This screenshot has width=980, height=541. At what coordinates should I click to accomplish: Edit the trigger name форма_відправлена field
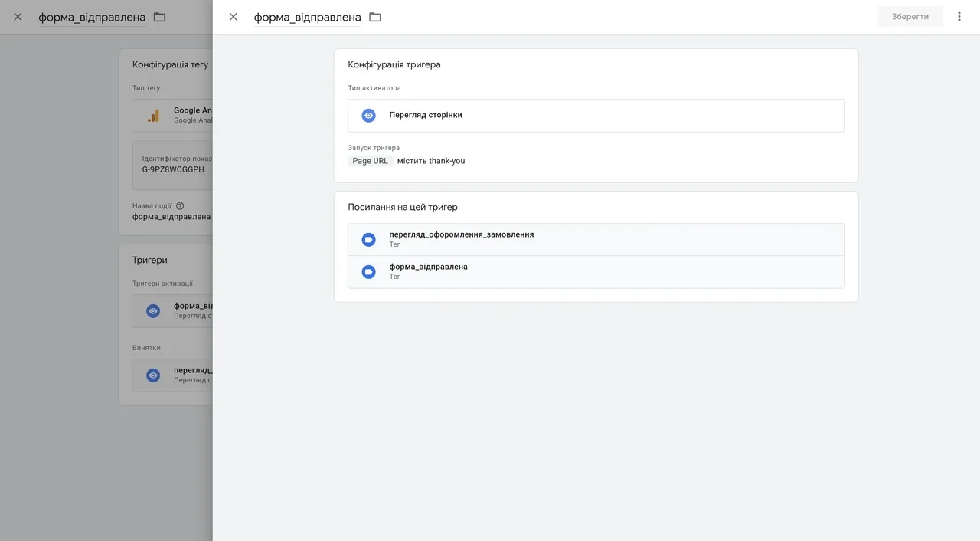click(x=307, y=17)
